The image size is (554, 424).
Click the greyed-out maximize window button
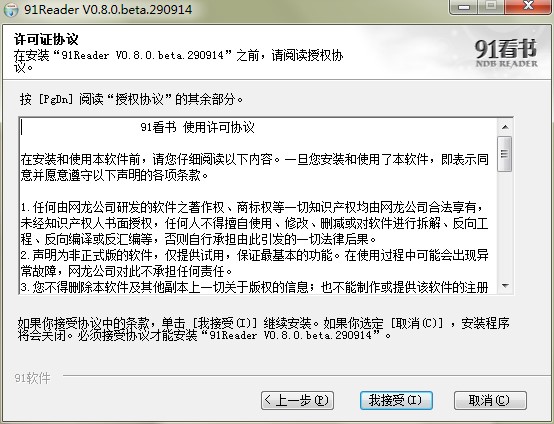[x=491, y=6]
